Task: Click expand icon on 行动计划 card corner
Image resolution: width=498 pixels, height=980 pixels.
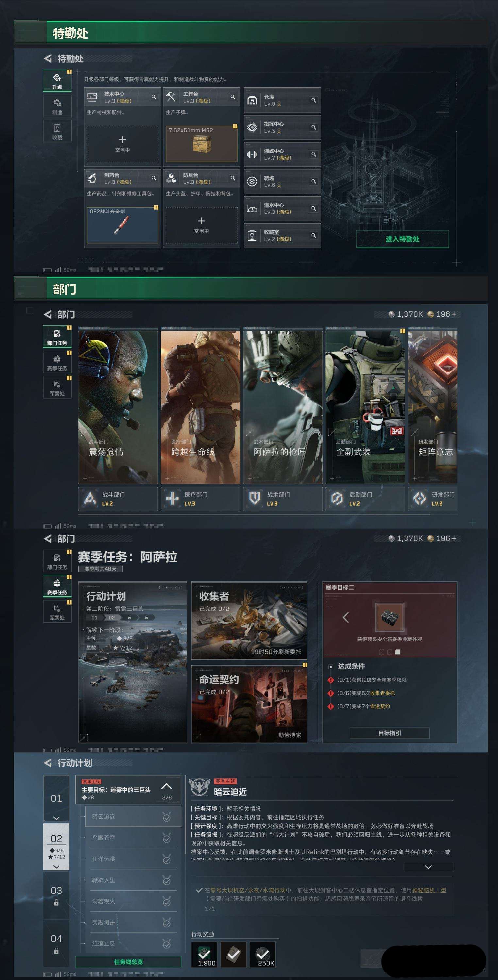Action: point(84,738)
